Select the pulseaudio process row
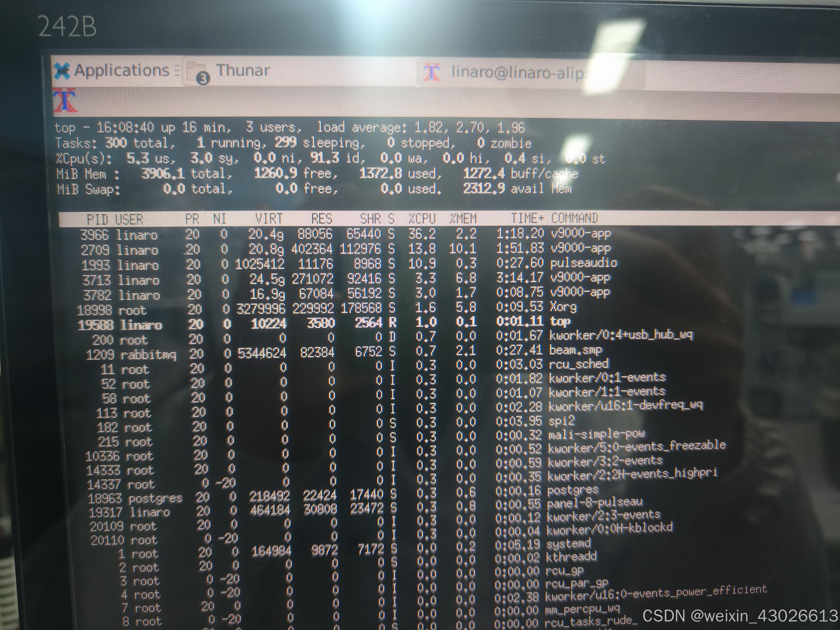The width and height of the screenshot is (840, 630). [x=583, y=263]
